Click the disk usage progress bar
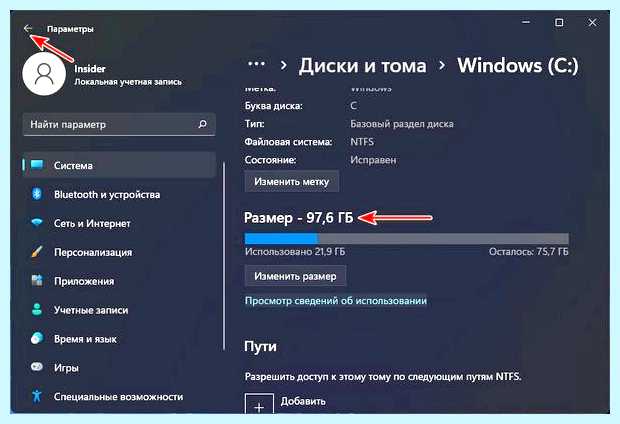Image resolution: width=620 pixels, height=424 pixels. 406,238
